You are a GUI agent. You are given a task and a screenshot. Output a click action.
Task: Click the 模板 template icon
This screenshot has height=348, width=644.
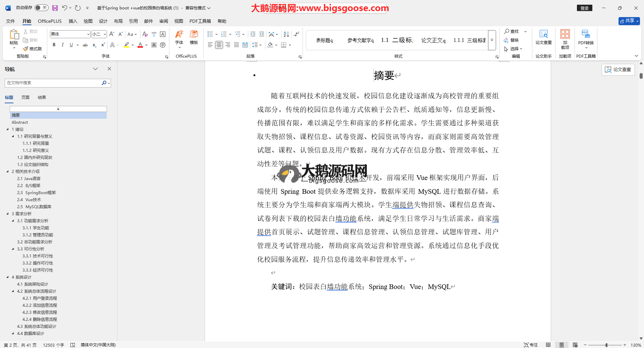click(x=194, y=38)
